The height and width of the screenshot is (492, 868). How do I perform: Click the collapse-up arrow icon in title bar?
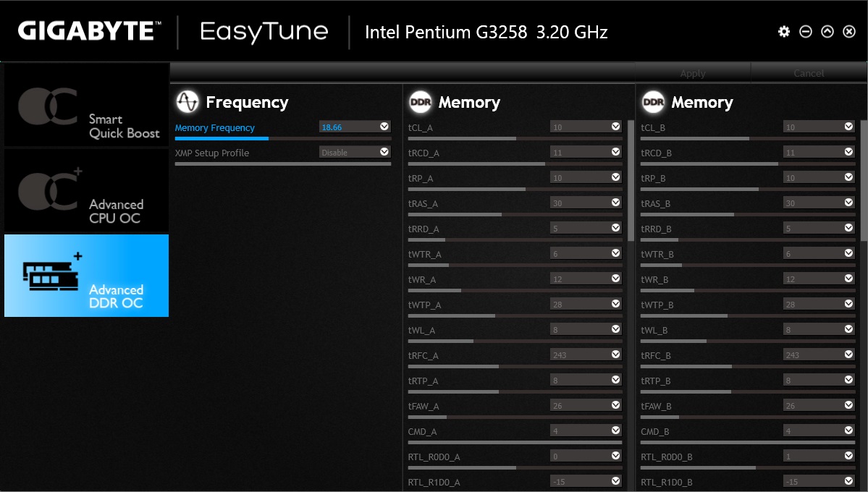[x=827, y=32]
